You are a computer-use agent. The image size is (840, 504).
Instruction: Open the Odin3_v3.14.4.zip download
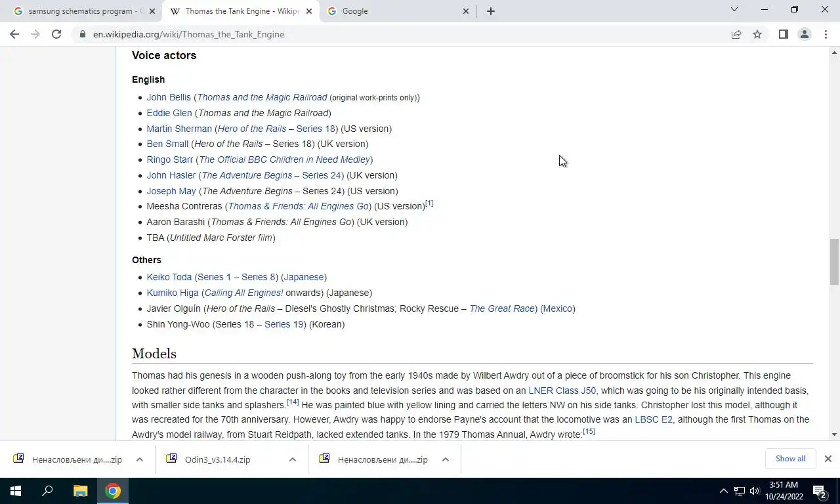pyautogui.click(x=217, y=459)
